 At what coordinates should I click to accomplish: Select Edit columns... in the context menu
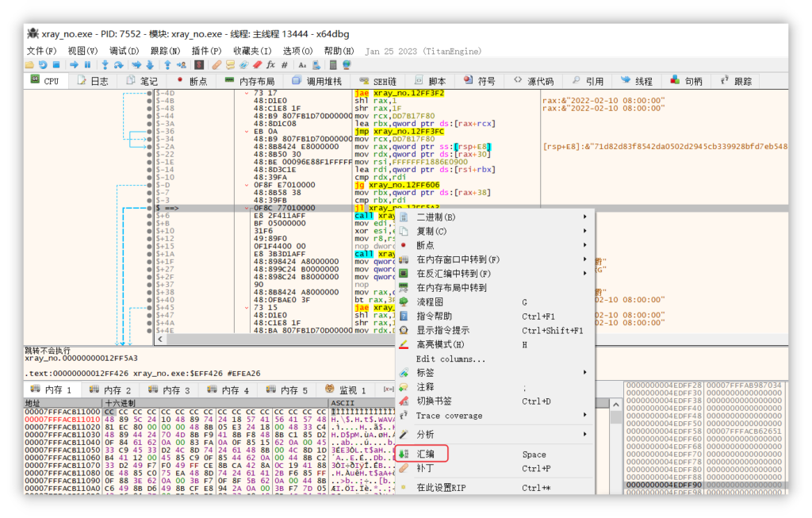pyautogui.click(x=496, y=359)
